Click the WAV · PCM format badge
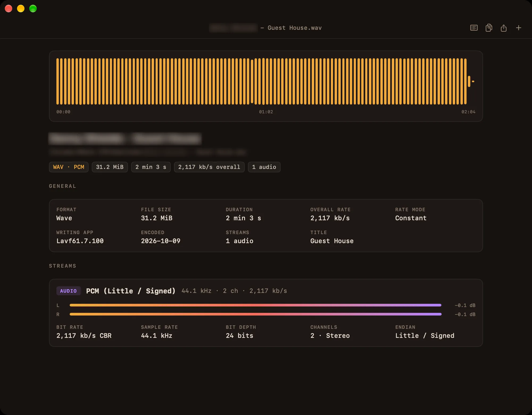Viewport: 532px width, 415px height. pos(69,167)
